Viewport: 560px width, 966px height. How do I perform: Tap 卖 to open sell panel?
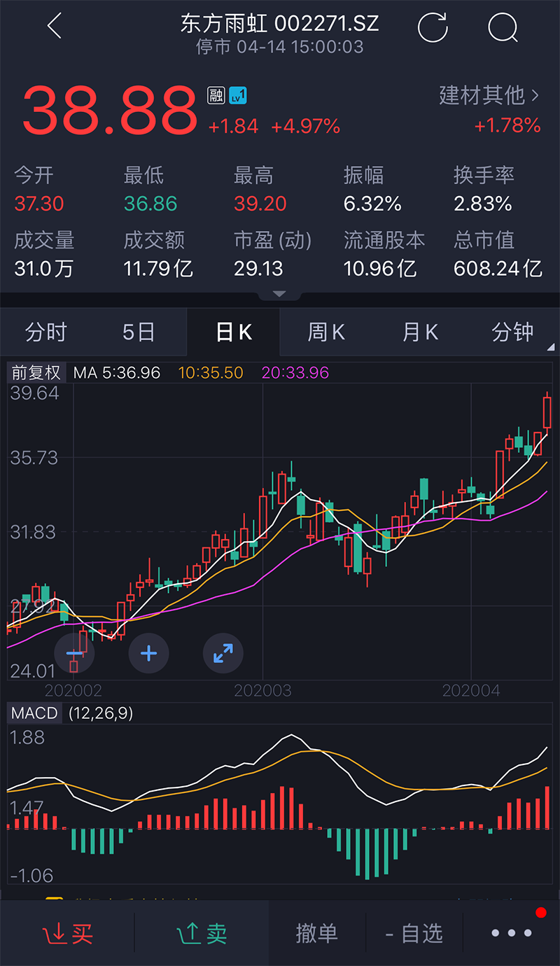(201, 933)
